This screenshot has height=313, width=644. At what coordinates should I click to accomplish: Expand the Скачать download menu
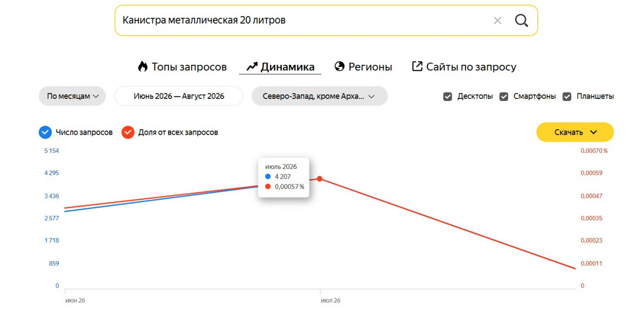pyautogui.click(x=575, y=132)
